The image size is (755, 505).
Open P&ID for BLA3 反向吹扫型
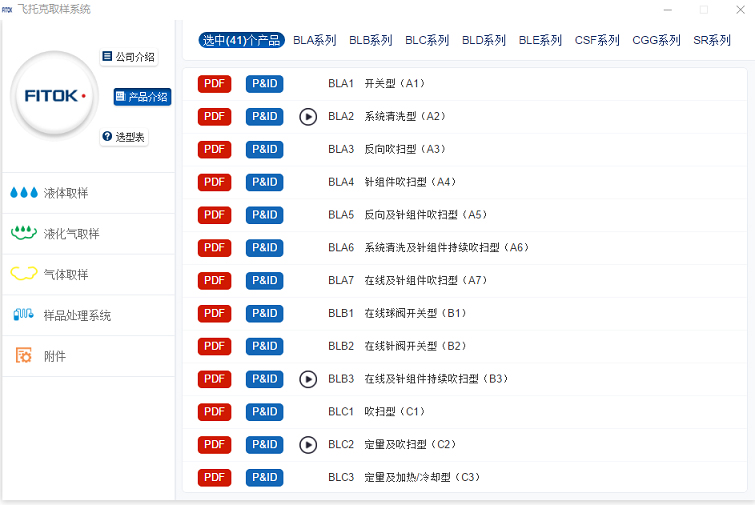(x=264, y=149)
